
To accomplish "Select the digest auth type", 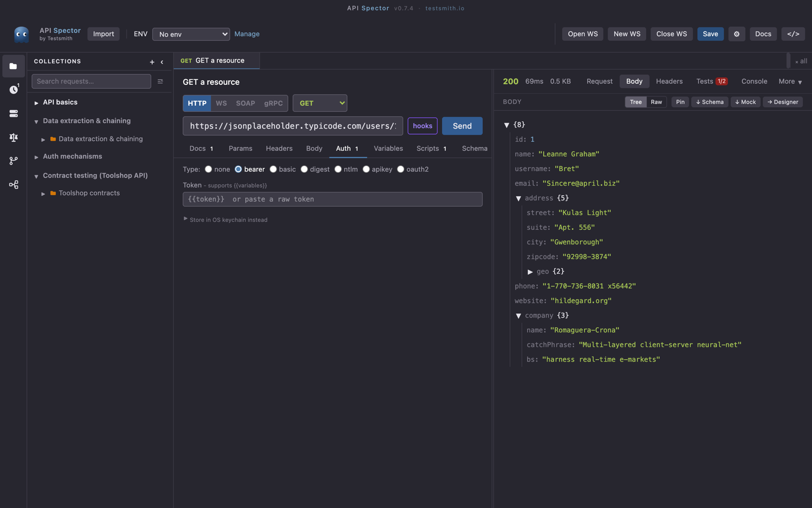I will 304,169.
